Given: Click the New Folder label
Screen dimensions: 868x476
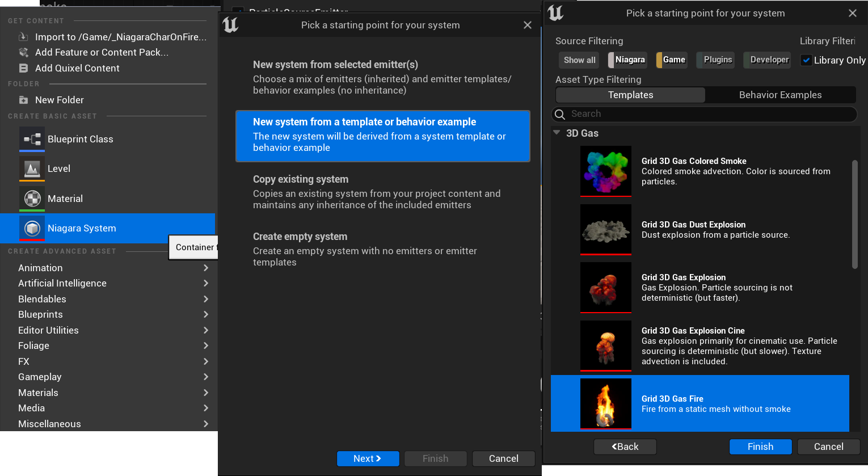Looking at the screenshot, I should pyautogui.click(x=60, y=100).
